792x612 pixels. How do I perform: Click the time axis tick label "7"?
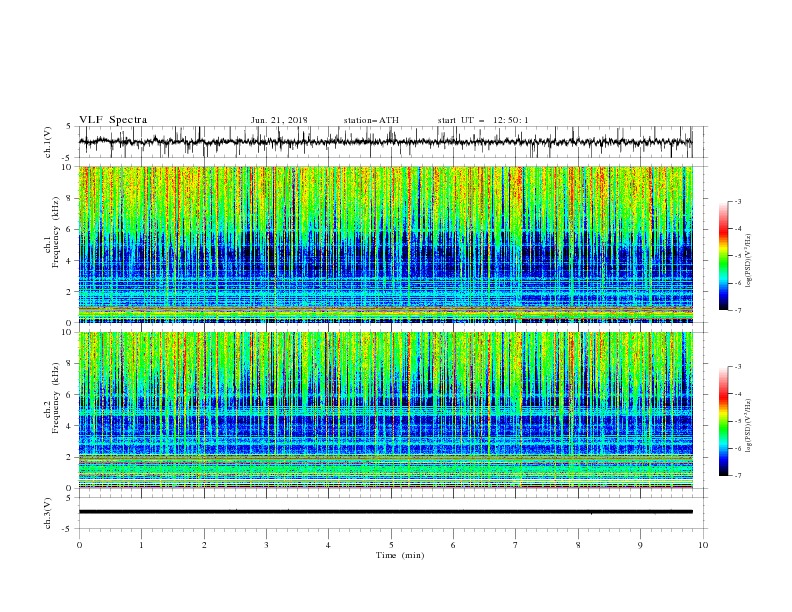point(516,545)
